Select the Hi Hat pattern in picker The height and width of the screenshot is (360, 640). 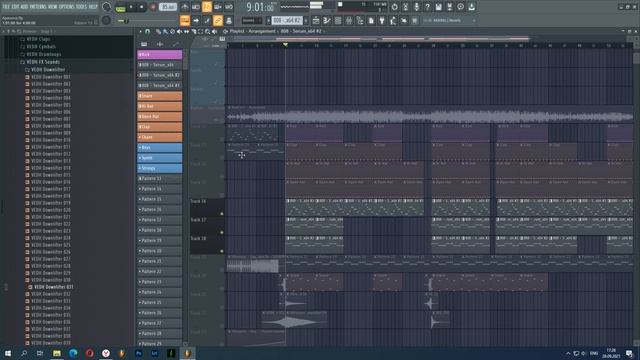click(160, 106)
